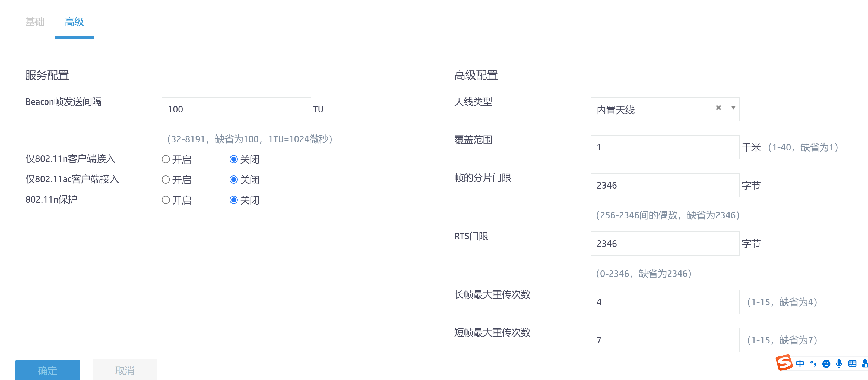The image size is (868, 380).
Task: Focus the RTS门限 input field
Action: coord(664,243)
